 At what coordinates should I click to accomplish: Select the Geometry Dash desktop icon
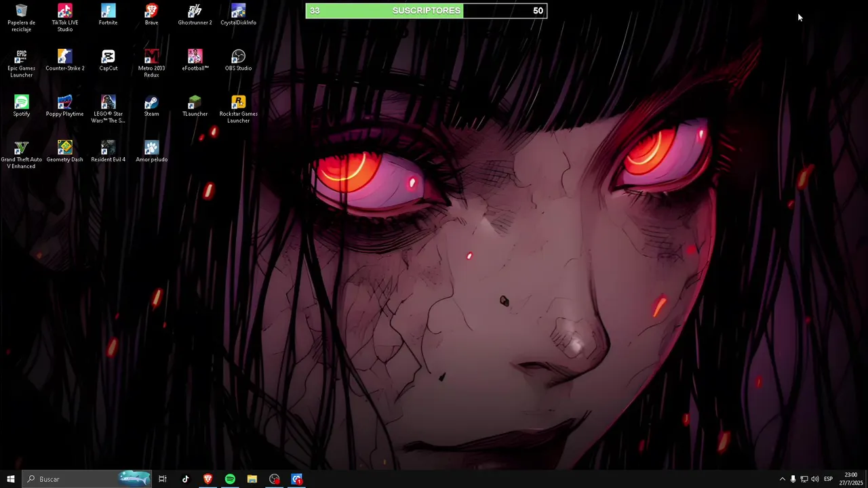(x=64, y=150)
